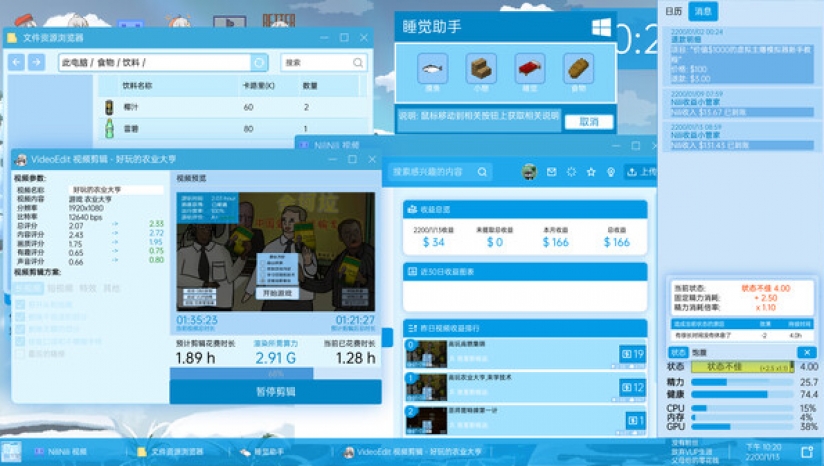Click the NiNi search magnifier icon
This screenshot has height=466, width=824.
(482, 172)
